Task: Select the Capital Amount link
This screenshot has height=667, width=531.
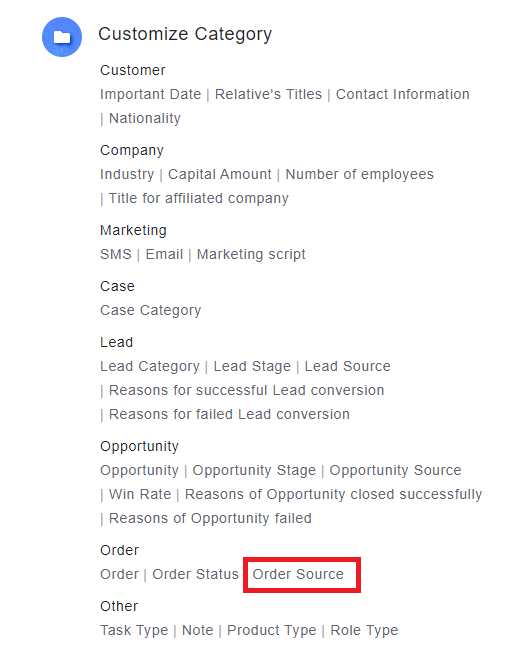Action: tap(220, 174)
